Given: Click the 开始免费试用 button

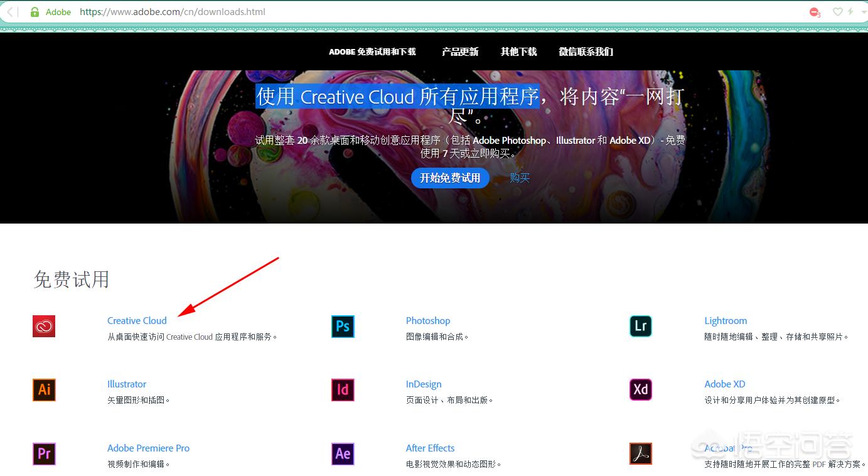Looking at the screenshot, I should click(x=450, y=178).
